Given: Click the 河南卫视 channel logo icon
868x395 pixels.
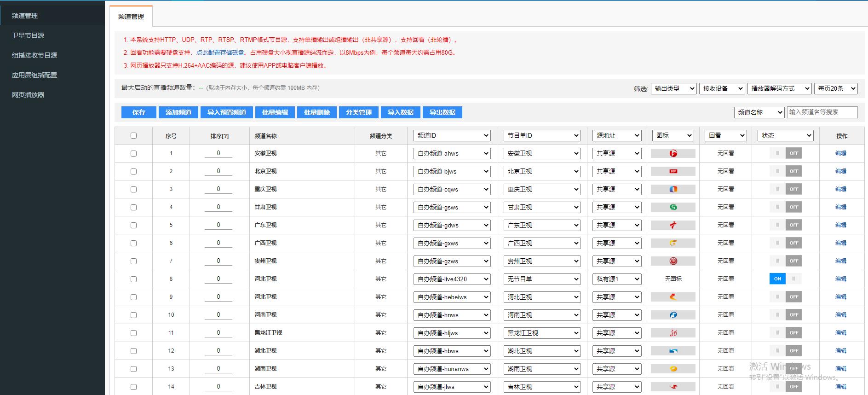Looking at the screenshot, I should [x=673, y=315].
